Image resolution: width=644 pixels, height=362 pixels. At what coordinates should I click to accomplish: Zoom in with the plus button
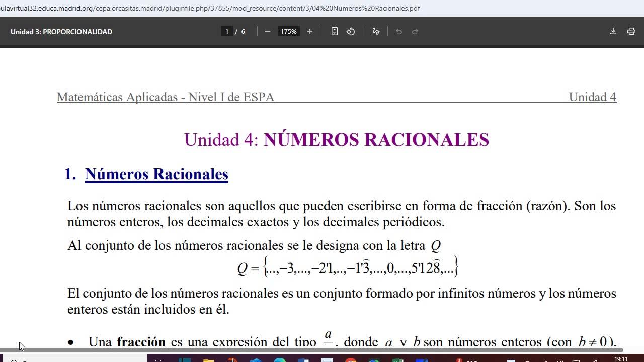(310, 31)
